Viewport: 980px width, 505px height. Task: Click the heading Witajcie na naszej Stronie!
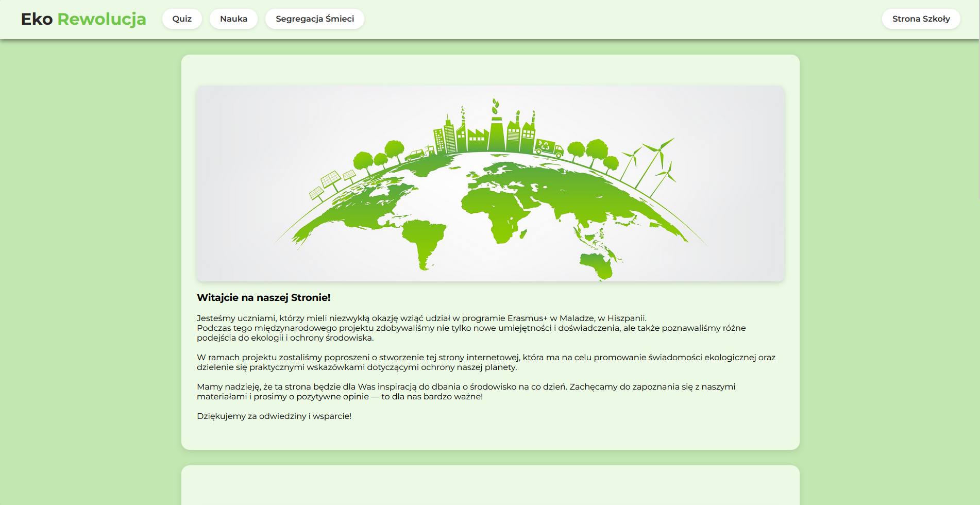263,297
